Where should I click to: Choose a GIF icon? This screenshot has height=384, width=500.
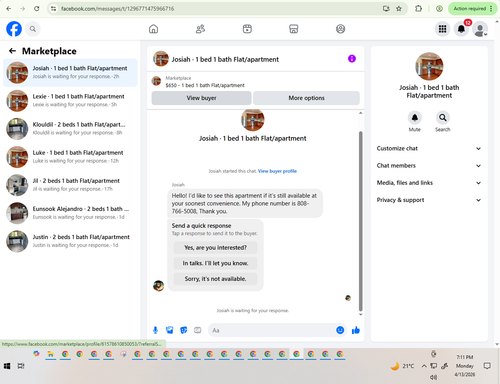[198, 330]
